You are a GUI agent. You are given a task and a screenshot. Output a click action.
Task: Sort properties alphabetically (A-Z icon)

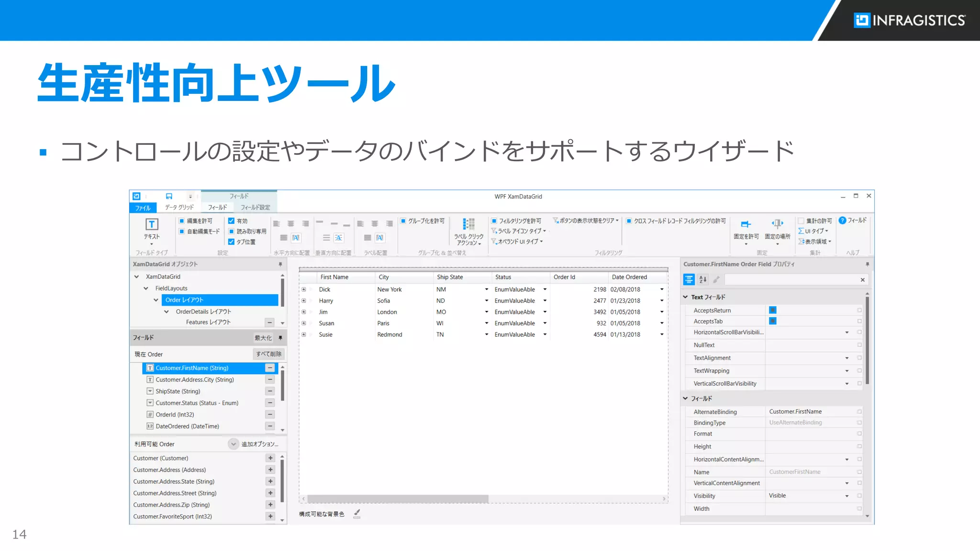[703, 280]
